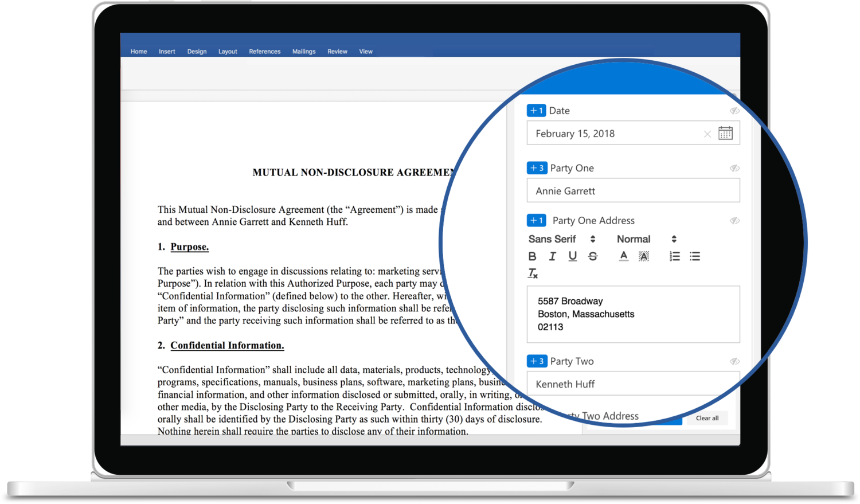Screen dimensions: 860x504
Task: Click the "Boston, Massachusetts" address line
Action: point(586,314)
